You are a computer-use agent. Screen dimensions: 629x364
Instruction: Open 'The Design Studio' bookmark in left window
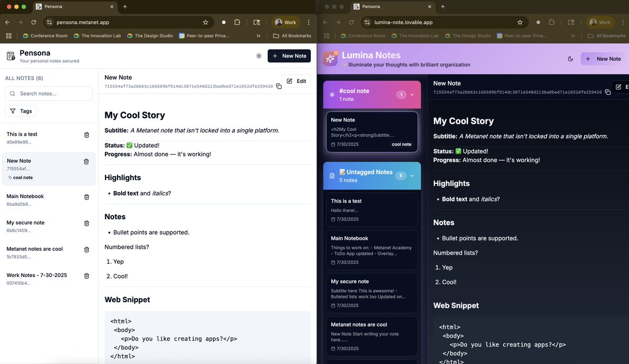[x=149, y=36]
